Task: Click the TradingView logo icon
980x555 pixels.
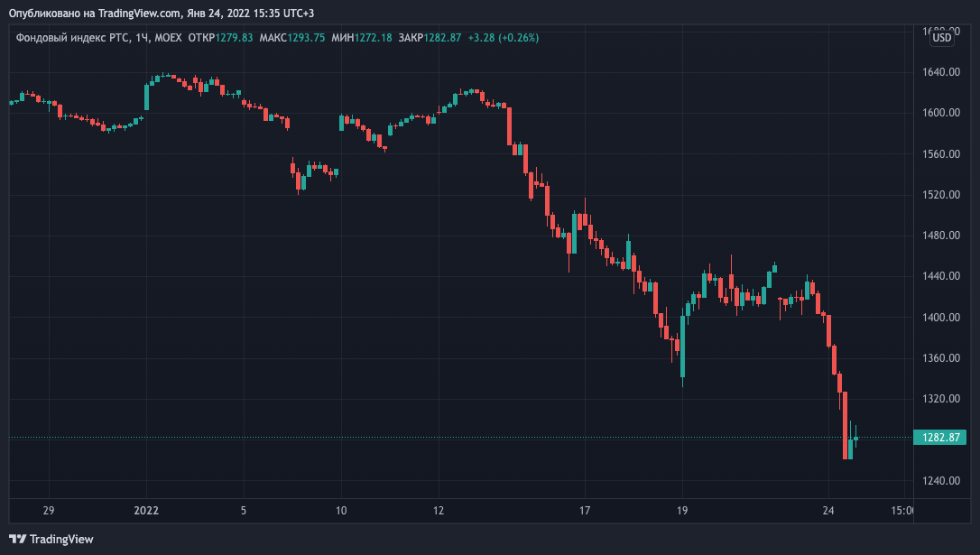Action: [x=19, y=539]
